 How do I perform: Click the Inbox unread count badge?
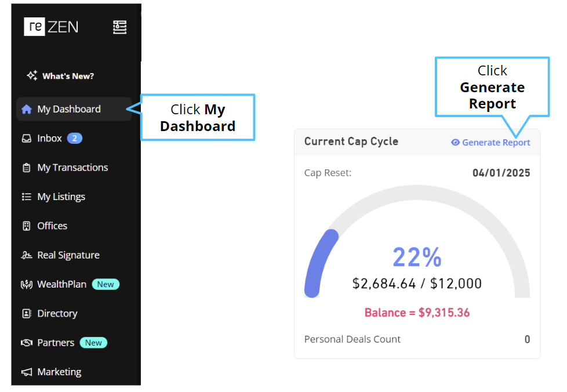click(x=74, y=139)
